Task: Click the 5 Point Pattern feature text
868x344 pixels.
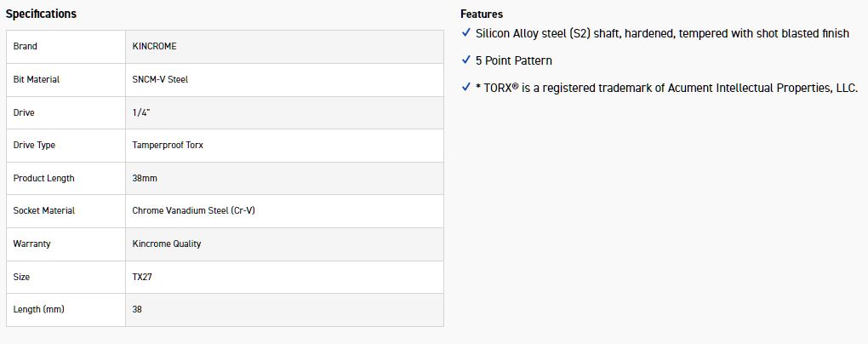Action: (513, 60)
